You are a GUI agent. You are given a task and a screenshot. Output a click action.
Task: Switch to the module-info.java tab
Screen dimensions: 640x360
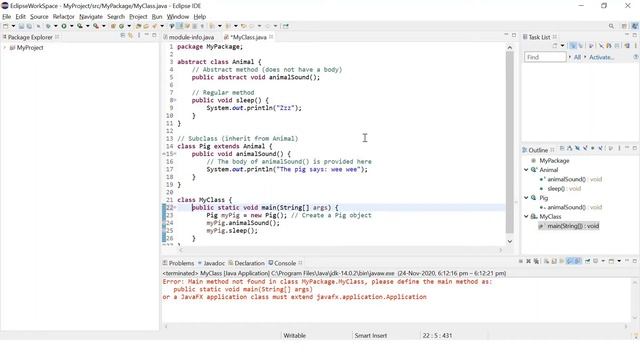(x=191, y=37)
